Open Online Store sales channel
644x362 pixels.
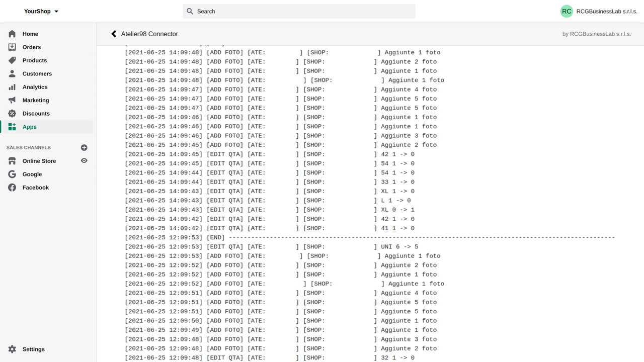click(x=39, y=161)
